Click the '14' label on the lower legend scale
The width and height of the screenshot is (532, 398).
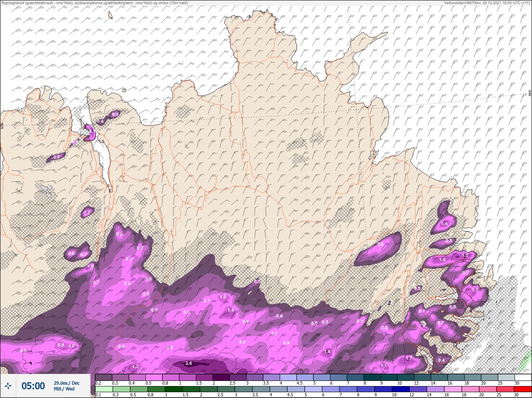coord(429,395)
